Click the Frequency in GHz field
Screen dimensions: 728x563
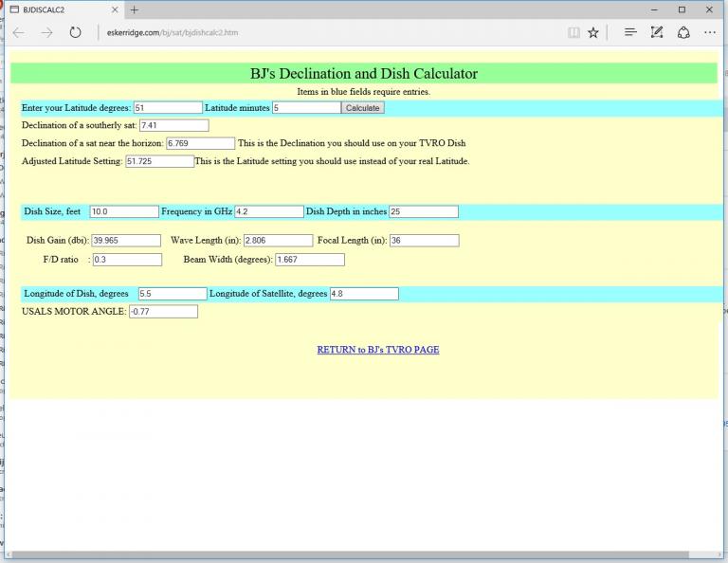tap(268, 211)
